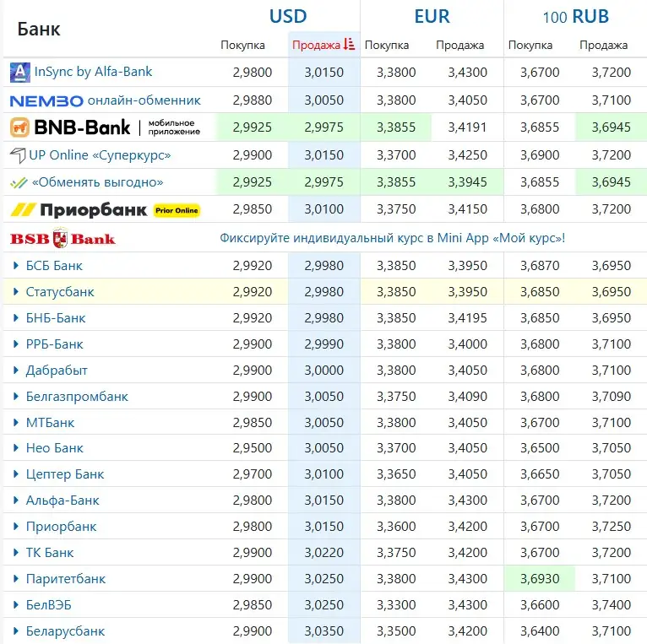Viewport: 647px width, 644px height.
Task: Sort by EUR Продажа column header
Action: click(459, 45)
